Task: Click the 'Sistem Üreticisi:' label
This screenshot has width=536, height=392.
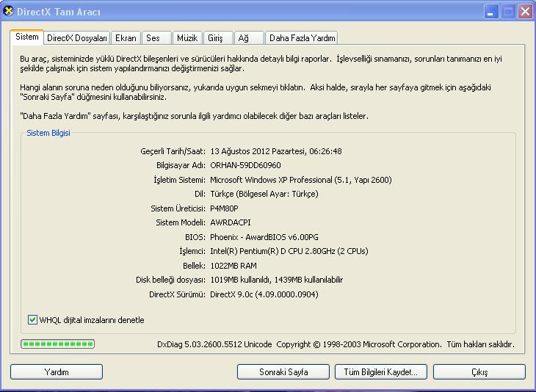Action: tap(178, 208)
